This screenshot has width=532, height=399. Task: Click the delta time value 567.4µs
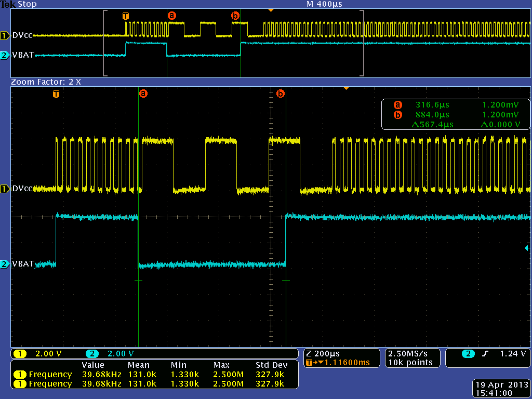click(x=433, y=125)
